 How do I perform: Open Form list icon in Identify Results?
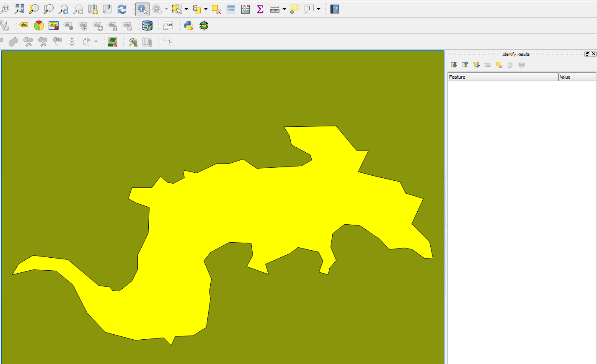click(x=488, y=65)
